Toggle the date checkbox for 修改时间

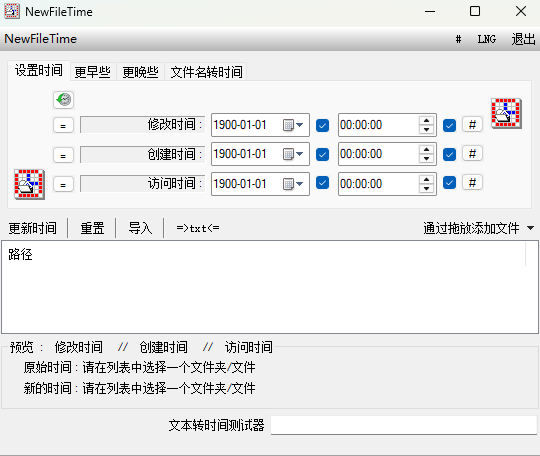tap(322, 125)
